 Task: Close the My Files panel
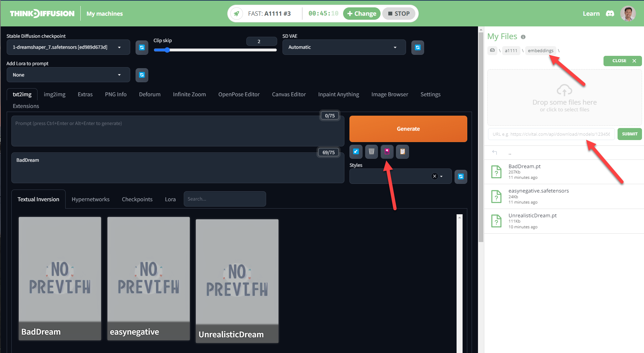click(623, 61)
